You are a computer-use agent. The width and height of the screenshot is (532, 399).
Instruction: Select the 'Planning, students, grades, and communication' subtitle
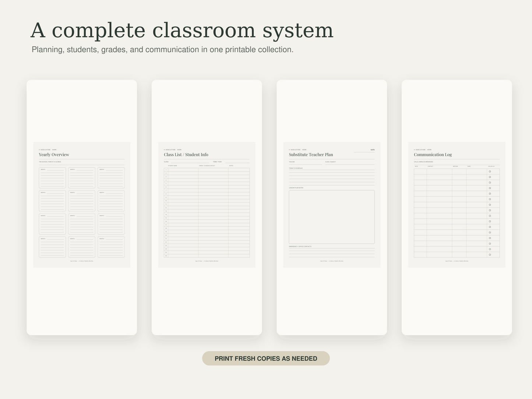click(162, 49)
